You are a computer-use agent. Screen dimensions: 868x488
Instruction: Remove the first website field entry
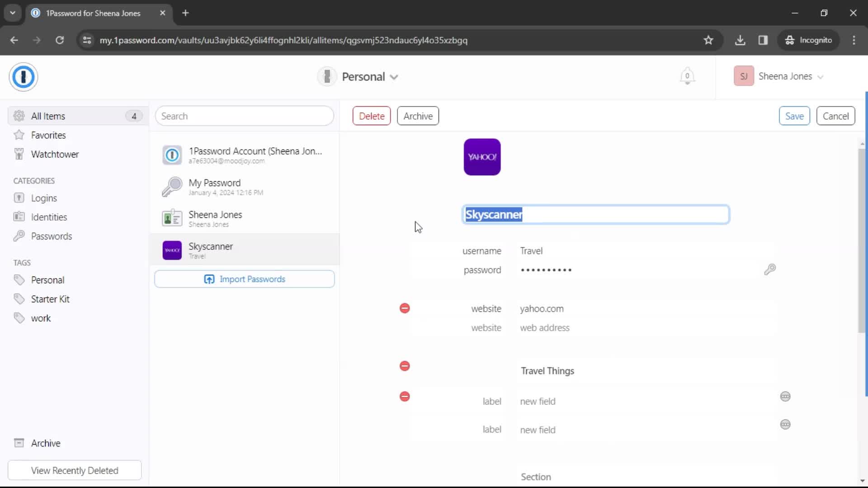405,308
